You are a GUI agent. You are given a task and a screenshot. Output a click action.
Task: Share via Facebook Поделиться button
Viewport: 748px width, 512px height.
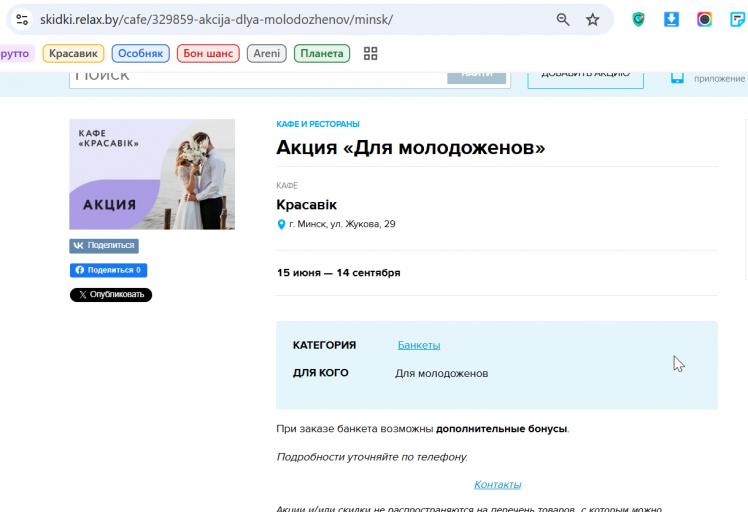click(108, 270)
